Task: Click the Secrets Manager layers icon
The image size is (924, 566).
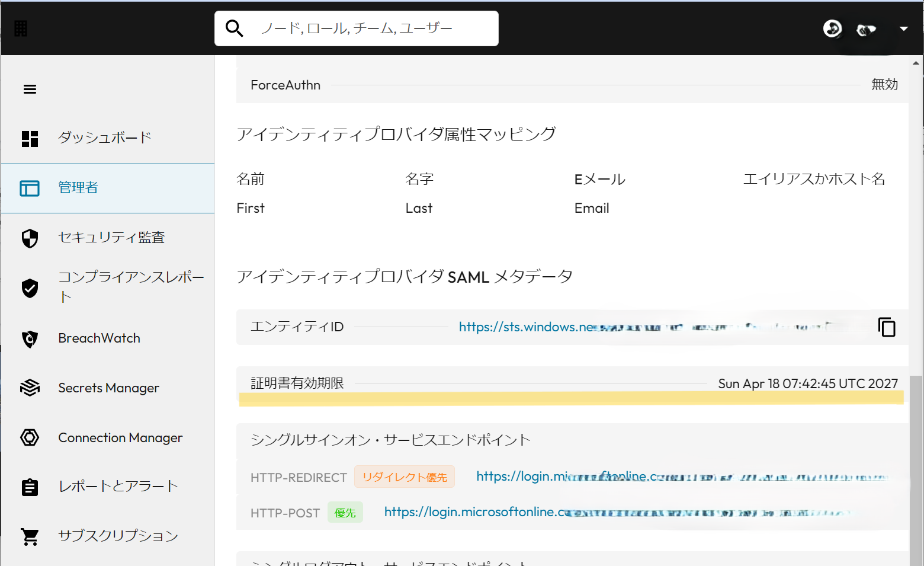Action: [x=30, y=388]
